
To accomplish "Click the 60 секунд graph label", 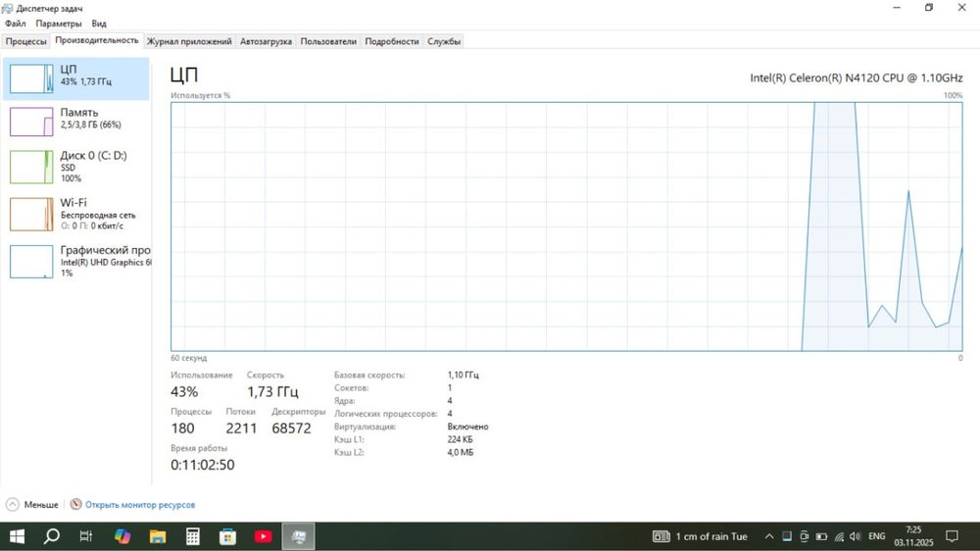I will tap(189, 358).
